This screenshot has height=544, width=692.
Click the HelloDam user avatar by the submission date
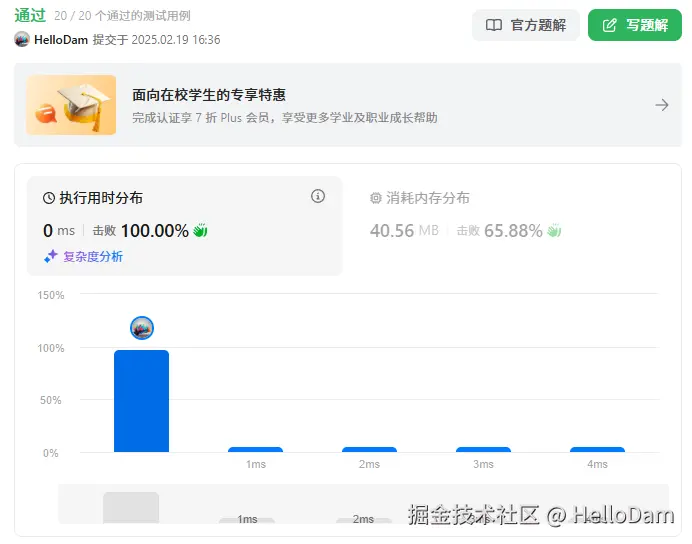[22, 39]
